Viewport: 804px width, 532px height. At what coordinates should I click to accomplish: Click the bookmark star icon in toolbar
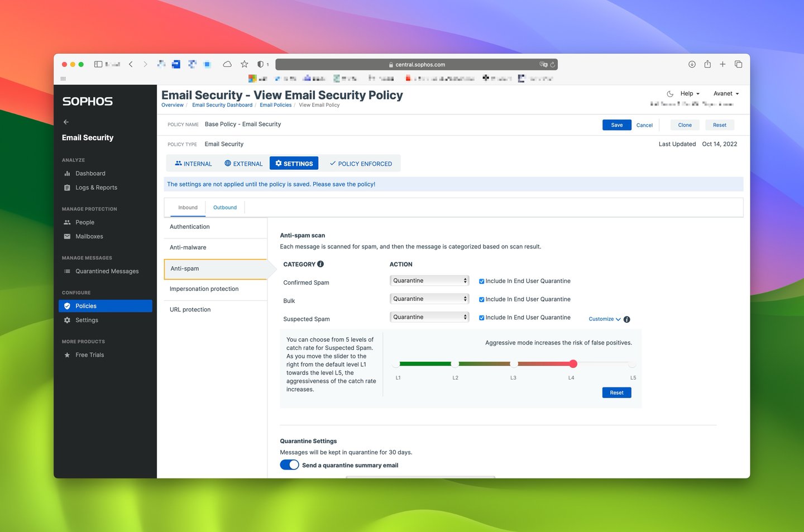(x=244, y=64)
